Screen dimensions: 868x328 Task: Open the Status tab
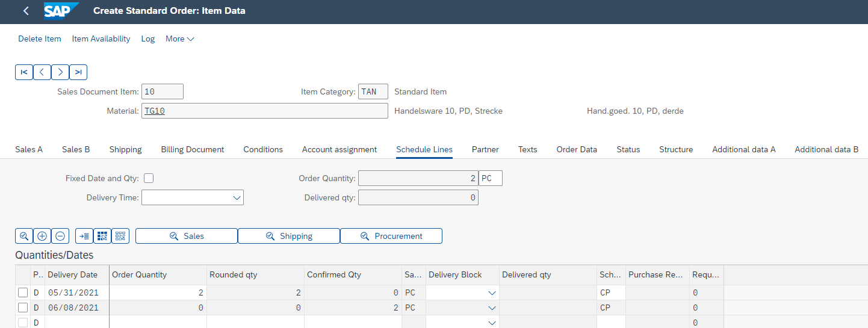click(628, 149)
